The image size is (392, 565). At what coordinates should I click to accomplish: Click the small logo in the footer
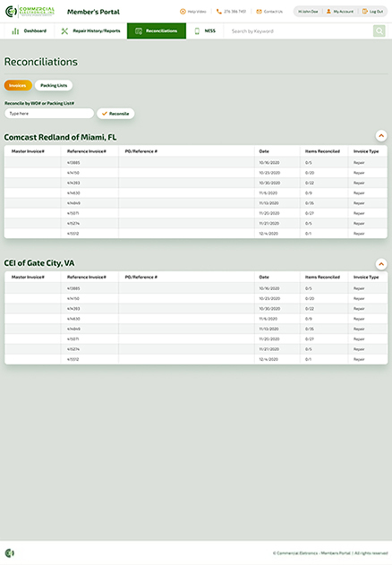point(10,552)
